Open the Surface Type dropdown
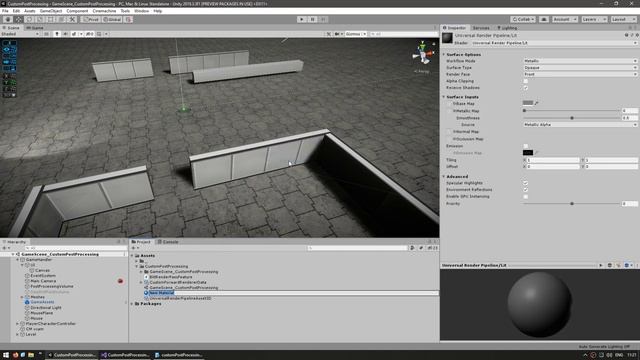The image size is (640, 360). point(580,67)
